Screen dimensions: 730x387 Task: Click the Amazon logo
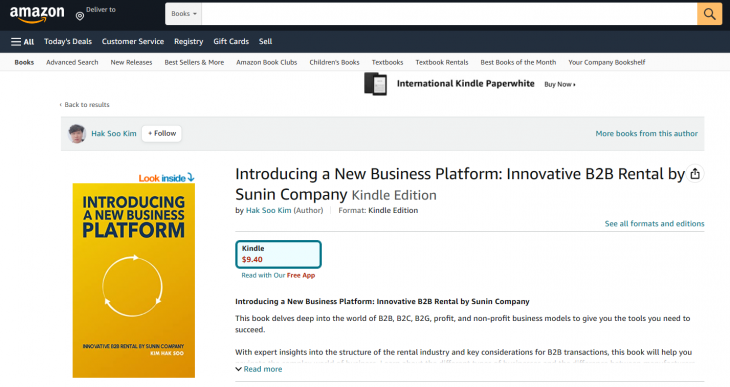pyautogui.click(x=37, y=14)
